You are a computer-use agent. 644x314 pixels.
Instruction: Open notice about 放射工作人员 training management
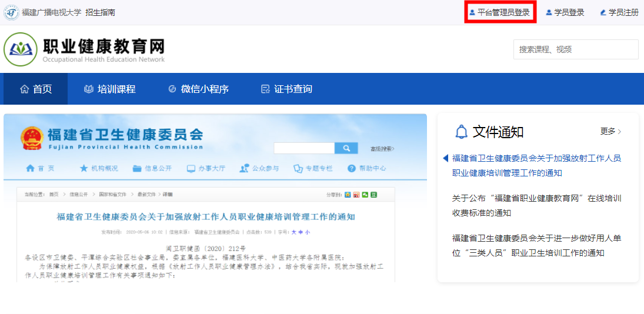536,165
